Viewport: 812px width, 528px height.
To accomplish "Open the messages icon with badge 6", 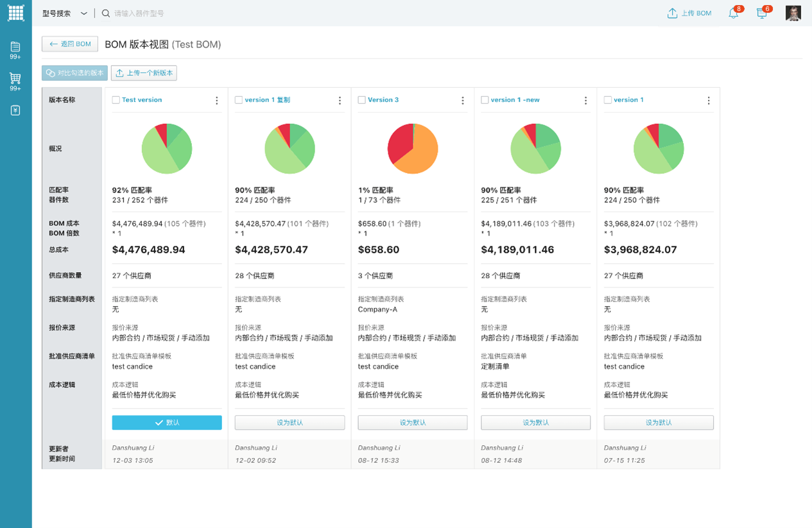I will coord(761,13).
